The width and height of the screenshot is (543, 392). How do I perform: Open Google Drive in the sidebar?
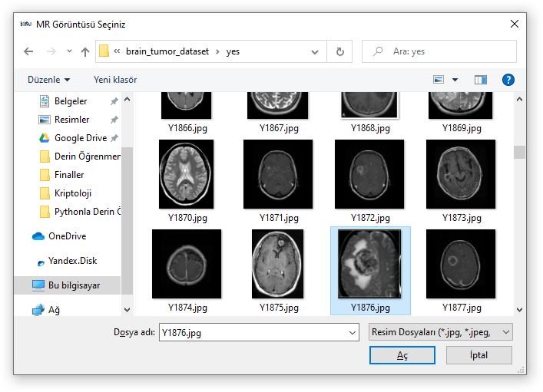[81, 138]
